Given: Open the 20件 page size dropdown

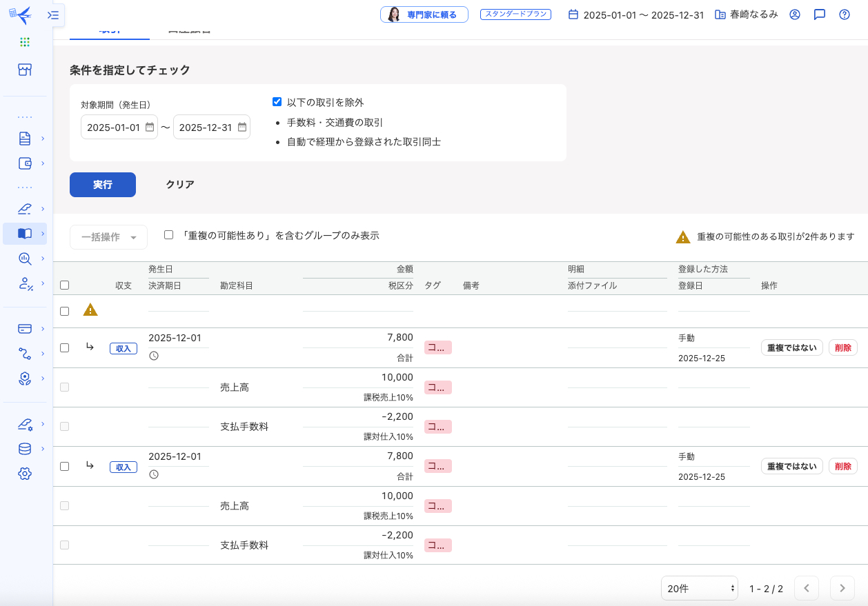Looking at the screenshot, I should tap(699, 589).
